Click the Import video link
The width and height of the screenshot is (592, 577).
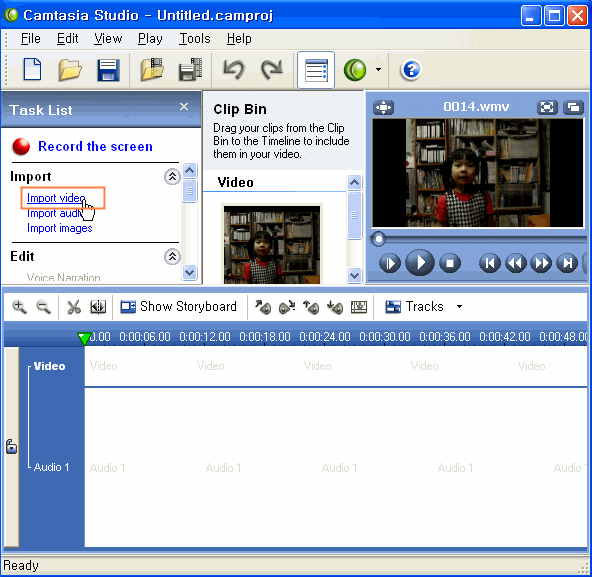(x=56, y=198)
